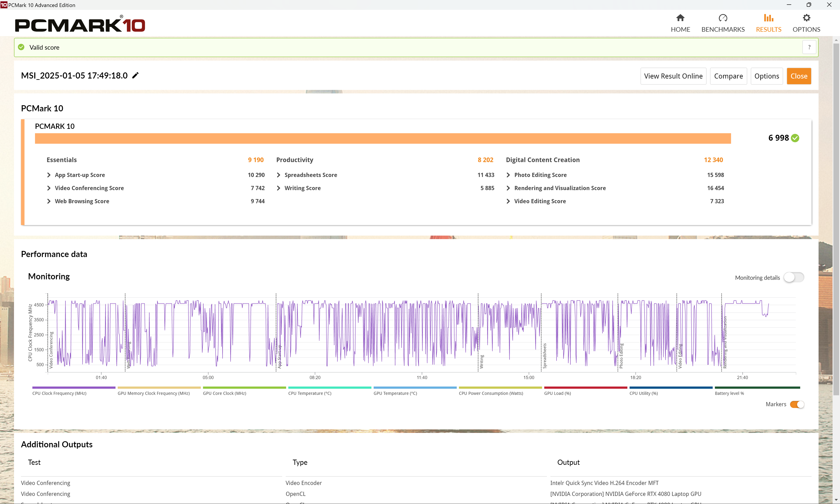Toggle CPU Utility legend swatch

(671, 387)
